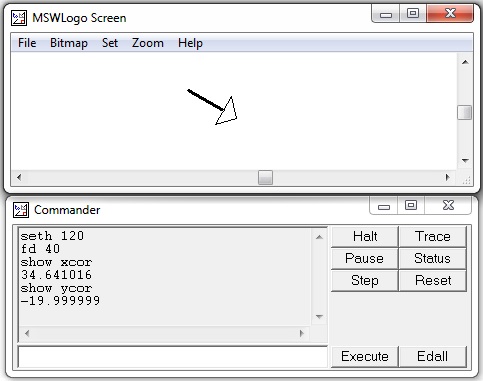The height and width of the screenshot is (381, 483).
Task: Click the MSWLogo Screen title bar icon
Action: click(19, 18)
